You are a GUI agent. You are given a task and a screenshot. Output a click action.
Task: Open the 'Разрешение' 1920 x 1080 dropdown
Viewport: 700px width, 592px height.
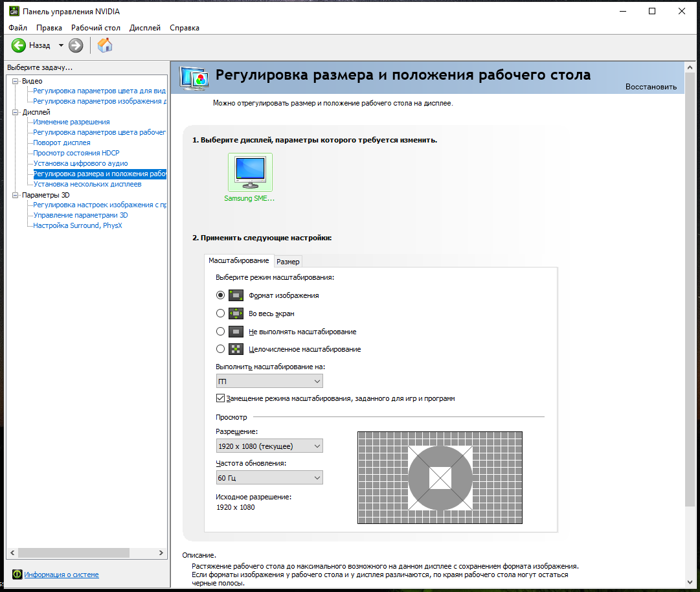pyautogui.click(x=269, y=446)
